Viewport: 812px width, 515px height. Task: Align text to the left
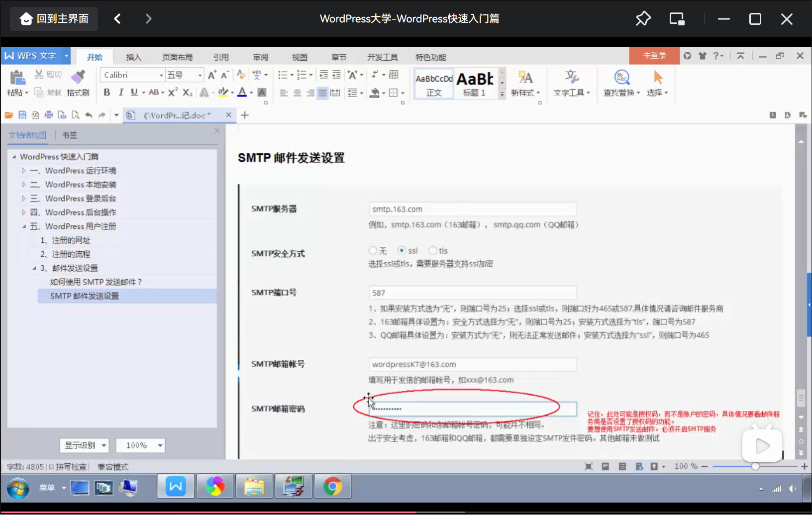[x=284, y=93]
